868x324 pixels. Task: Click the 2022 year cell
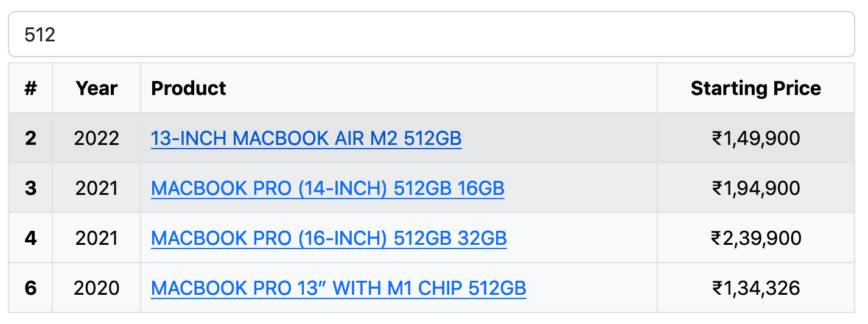point(97,139)
